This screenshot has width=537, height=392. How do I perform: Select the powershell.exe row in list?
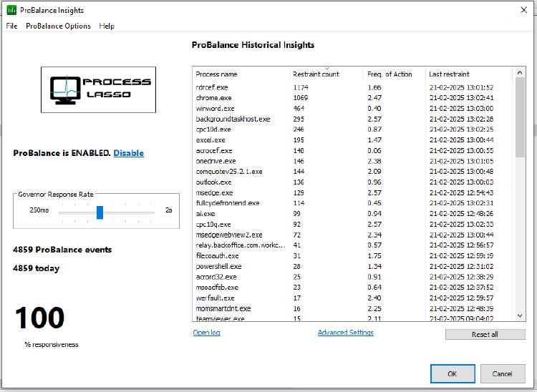218,266
